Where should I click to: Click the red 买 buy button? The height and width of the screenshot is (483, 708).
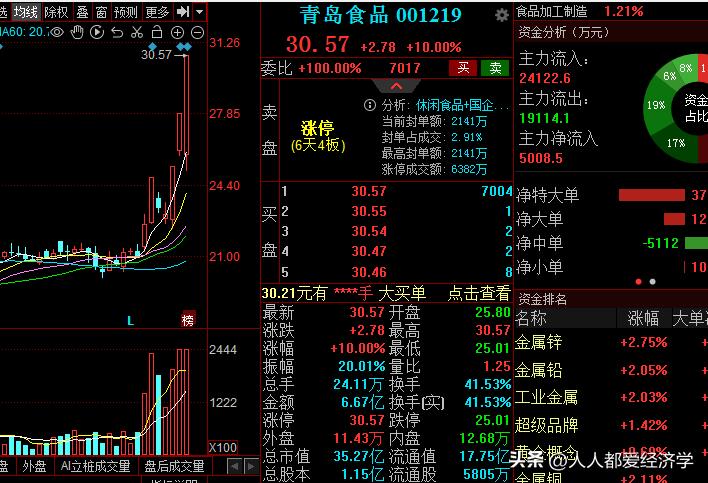tap(463, 68)
